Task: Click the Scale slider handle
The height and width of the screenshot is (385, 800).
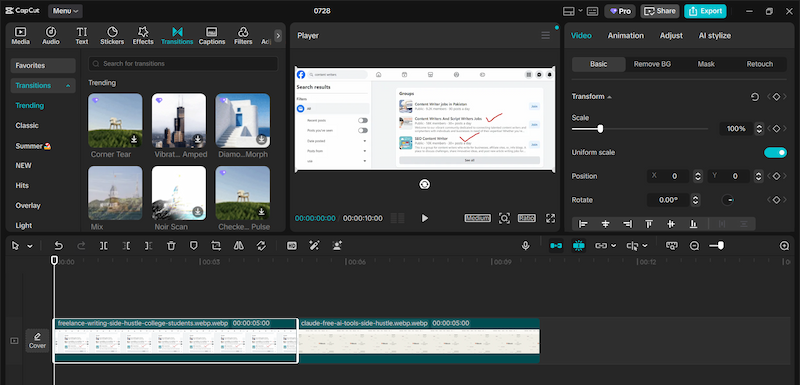Action: click(600, 129)
